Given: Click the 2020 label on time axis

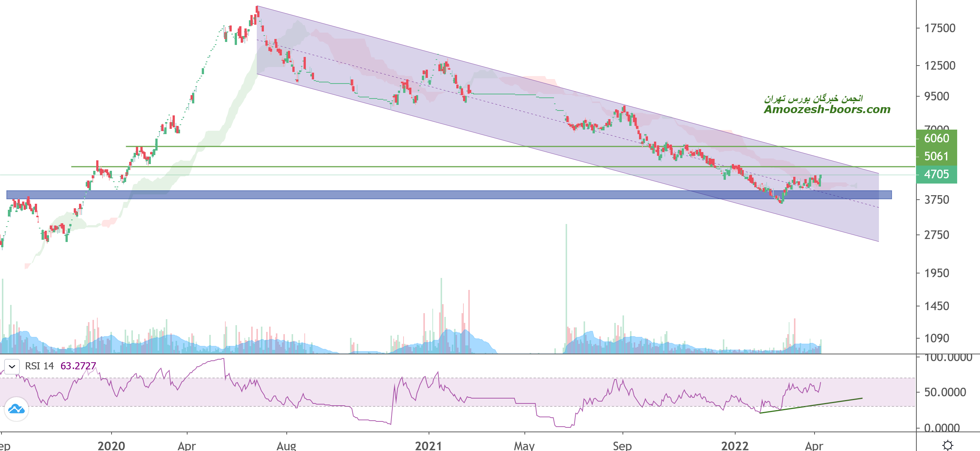Looking at the screenshot, I should [111, 445].
